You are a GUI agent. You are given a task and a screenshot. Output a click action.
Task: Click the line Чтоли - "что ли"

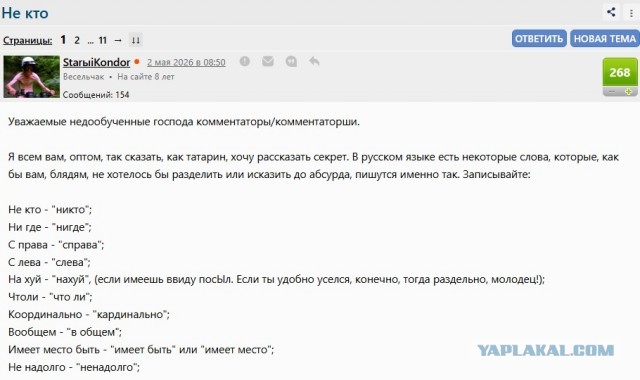click(x=50, y=297)
